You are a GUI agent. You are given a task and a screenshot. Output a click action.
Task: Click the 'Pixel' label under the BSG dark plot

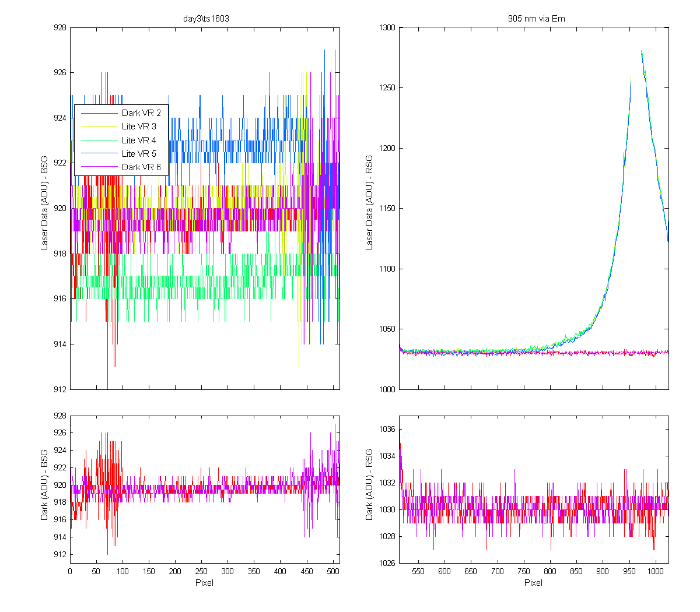204,583
